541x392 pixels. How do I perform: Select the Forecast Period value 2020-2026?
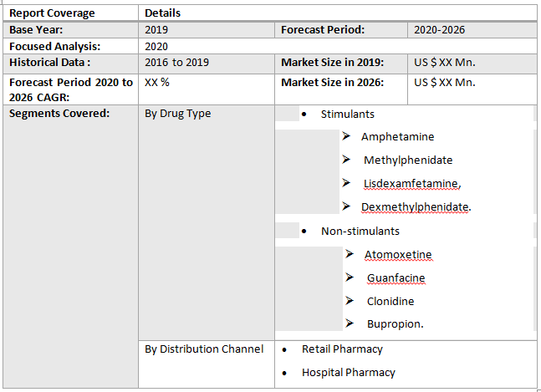coord(440,29)
